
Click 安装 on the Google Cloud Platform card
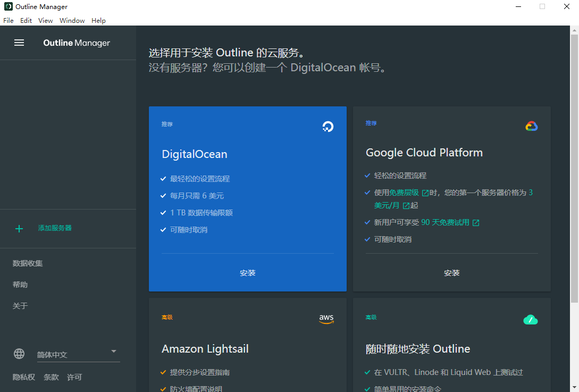tap(451, 273)
